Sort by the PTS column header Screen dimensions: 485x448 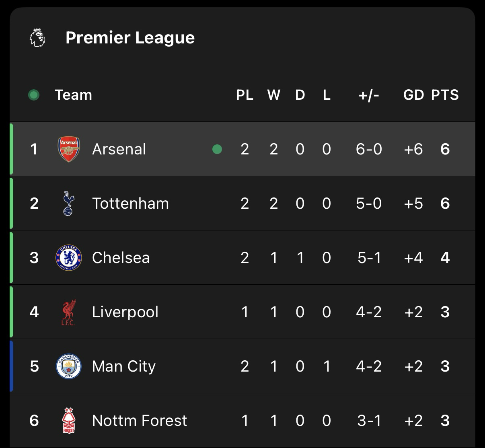pos(445,95)
